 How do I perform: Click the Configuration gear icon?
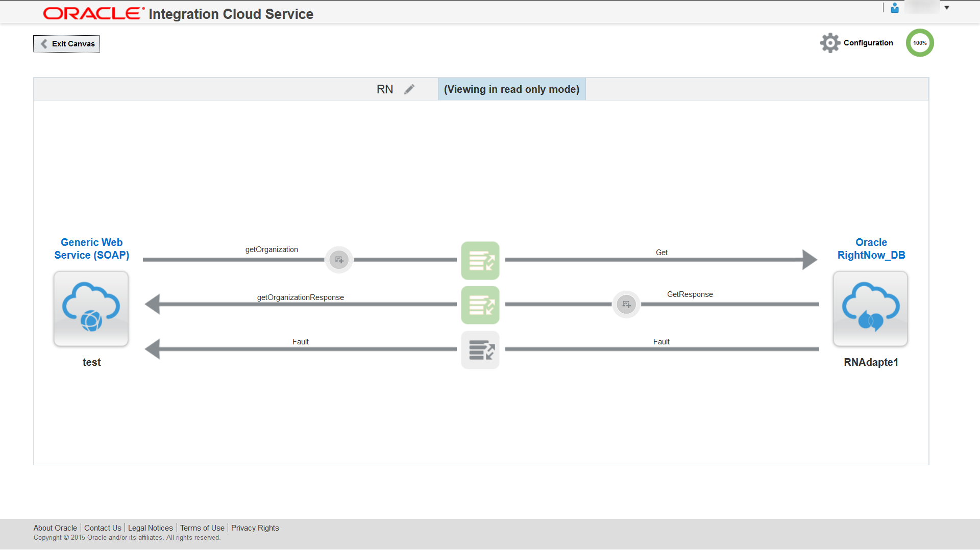(x=829, y=43)
